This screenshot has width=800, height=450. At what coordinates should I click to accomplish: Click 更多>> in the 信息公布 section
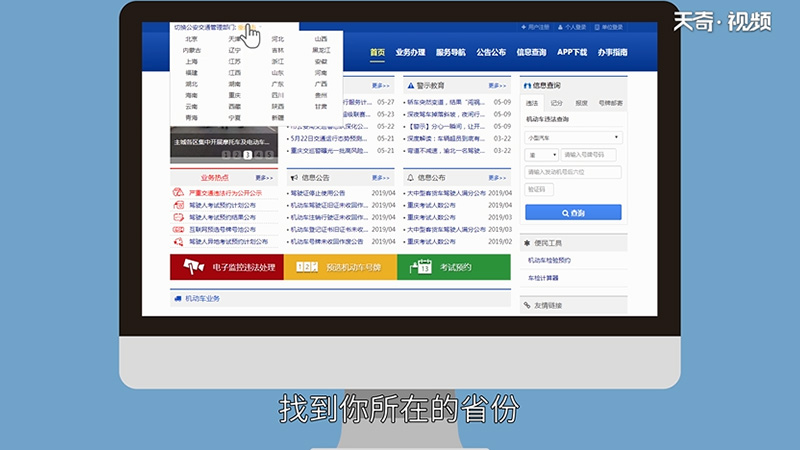coord(497,178)
